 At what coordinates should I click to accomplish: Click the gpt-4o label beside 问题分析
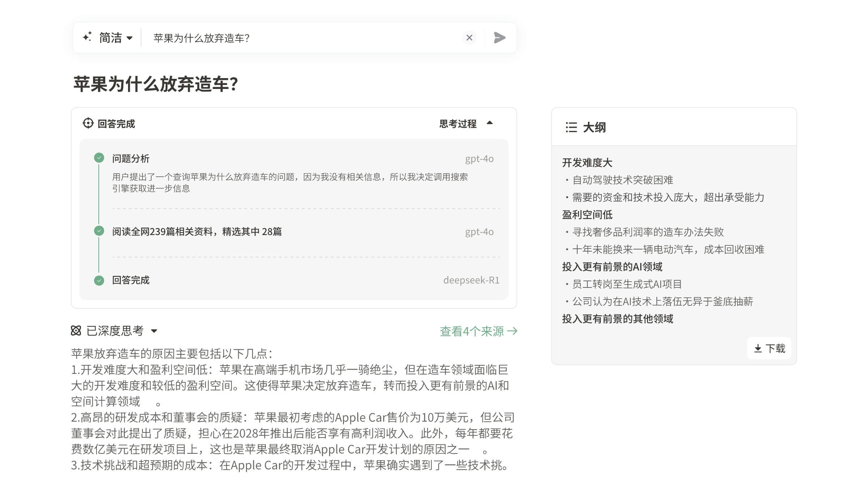[x=479, y=159]
